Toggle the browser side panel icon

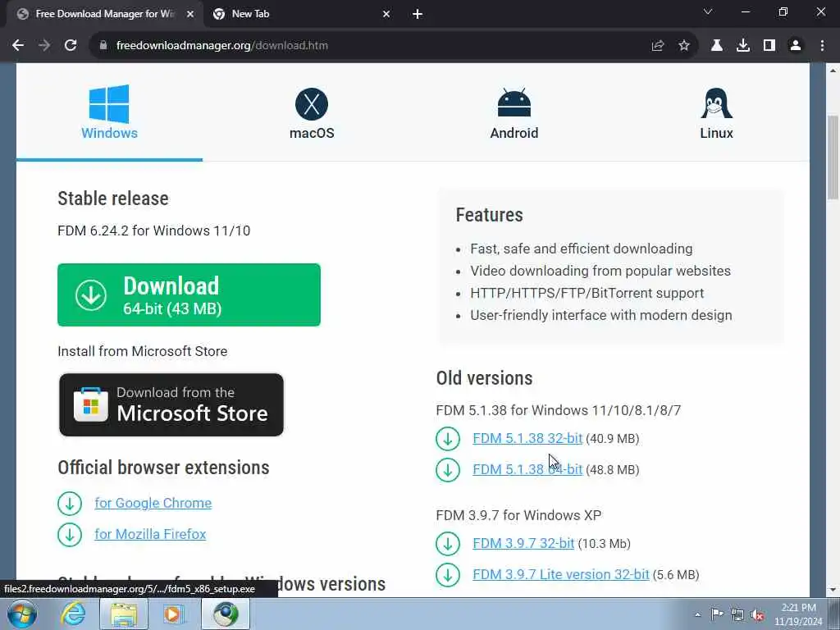pos(769,46)
